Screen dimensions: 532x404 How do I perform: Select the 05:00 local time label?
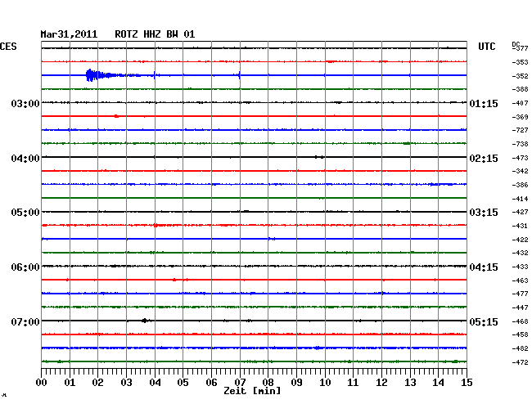tap(25, 213)
